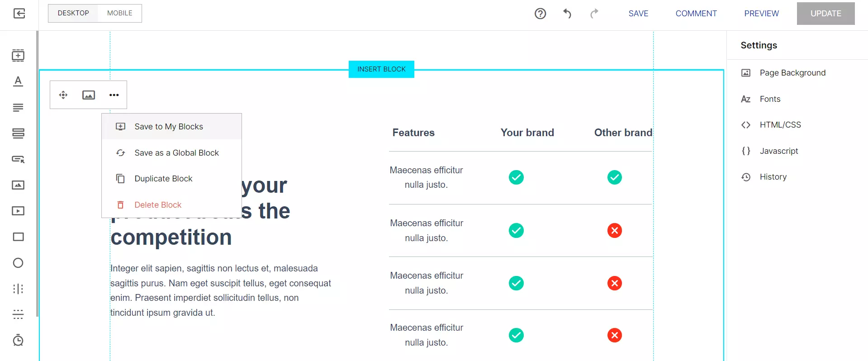Redo the last action
The image size is (868, 361).
point(594,14)
